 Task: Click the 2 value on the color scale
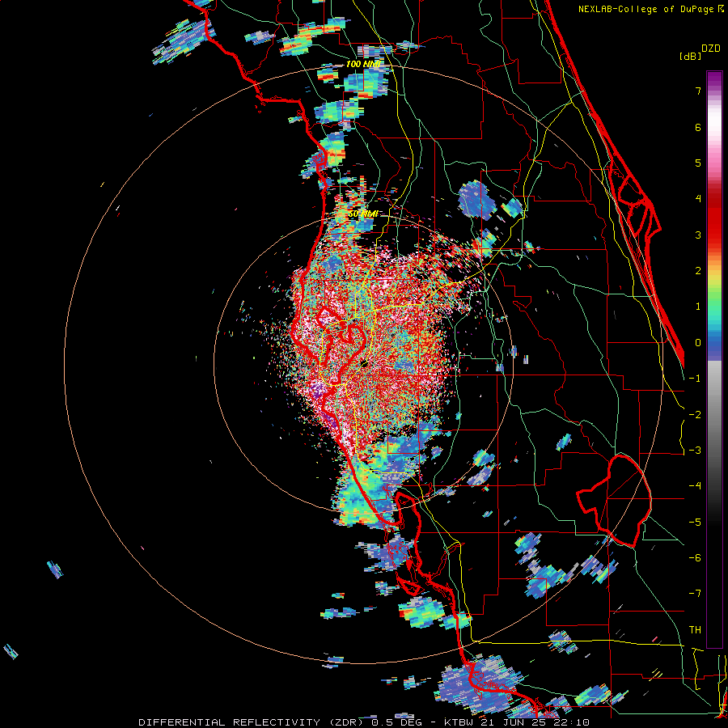[x=698, y=271]
